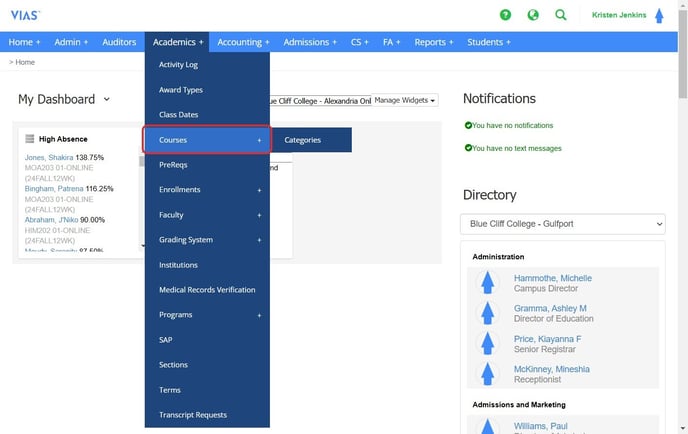
Task: Click Kristen Jenkins profile avatar icon
Action: pos(658,15)
